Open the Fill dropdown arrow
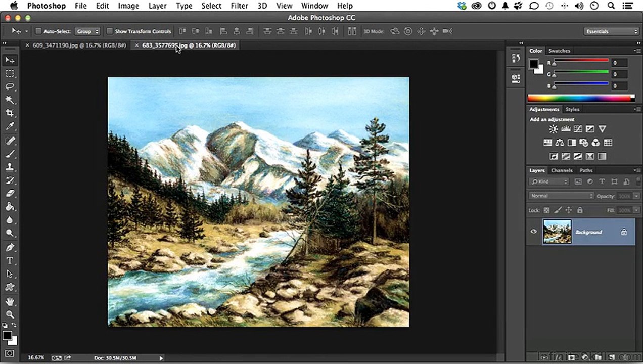Image resolution: width=643 pixels, height=364 pixels. click(x=635, y=210)
